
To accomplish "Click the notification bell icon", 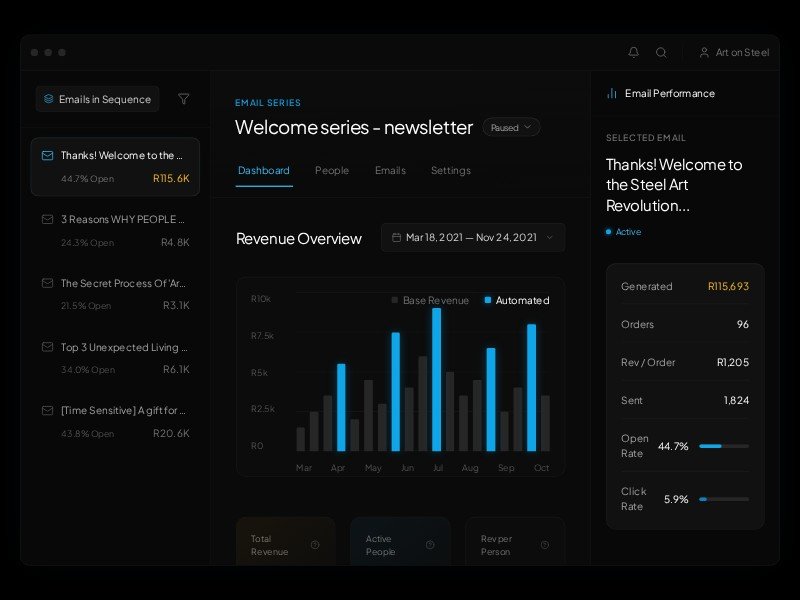I will tap(633, 52).
